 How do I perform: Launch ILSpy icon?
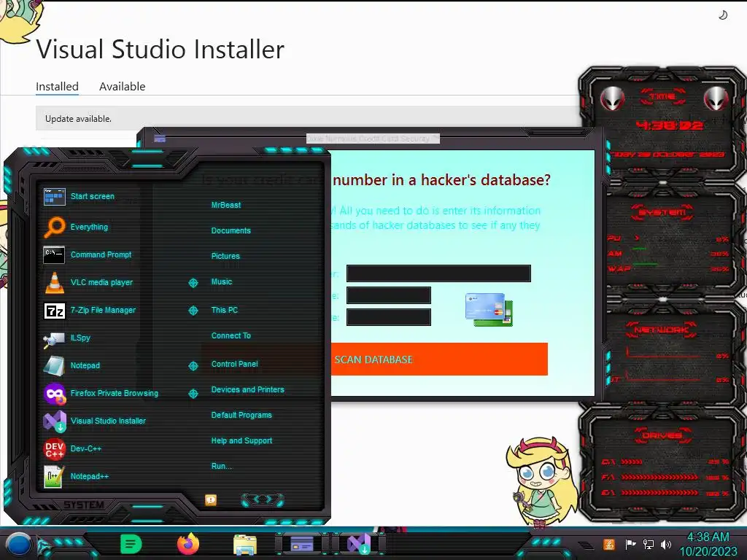pos(54,338)
